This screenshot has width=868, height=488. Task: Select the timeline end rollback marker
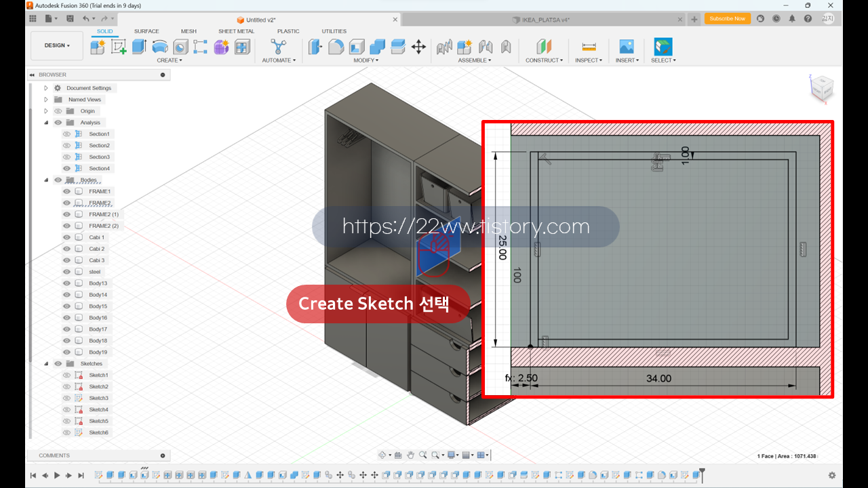coord(702,474)
